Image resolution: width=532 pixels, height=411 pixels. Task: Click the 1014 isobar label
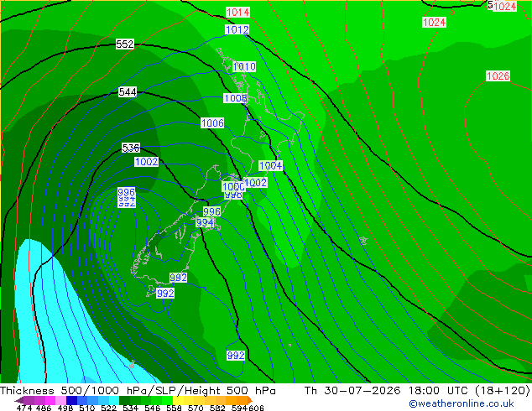[237, 13]
